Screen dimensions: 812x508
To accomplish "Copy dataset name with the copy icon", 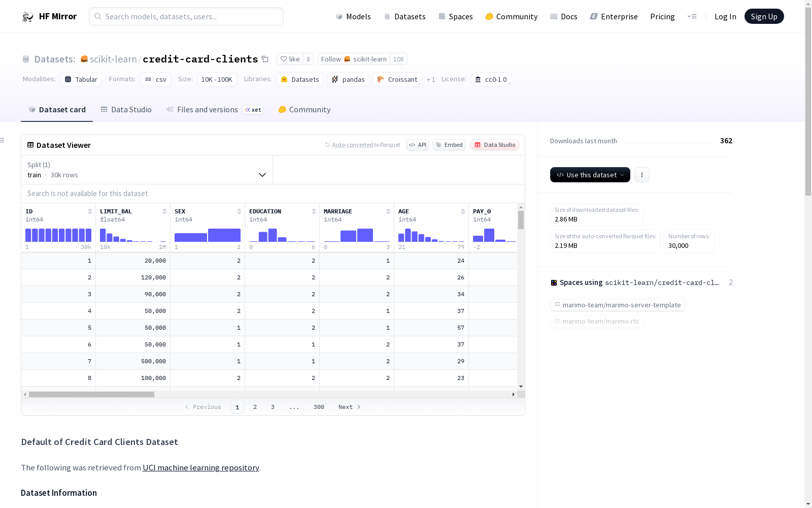I will pyautogui.click(x=265, y=59).
